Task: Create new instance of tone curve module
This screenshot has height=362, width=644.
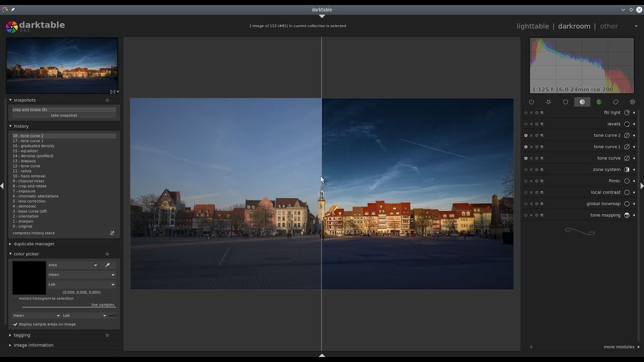Action: pyautogui.click(x=542, y=158)
